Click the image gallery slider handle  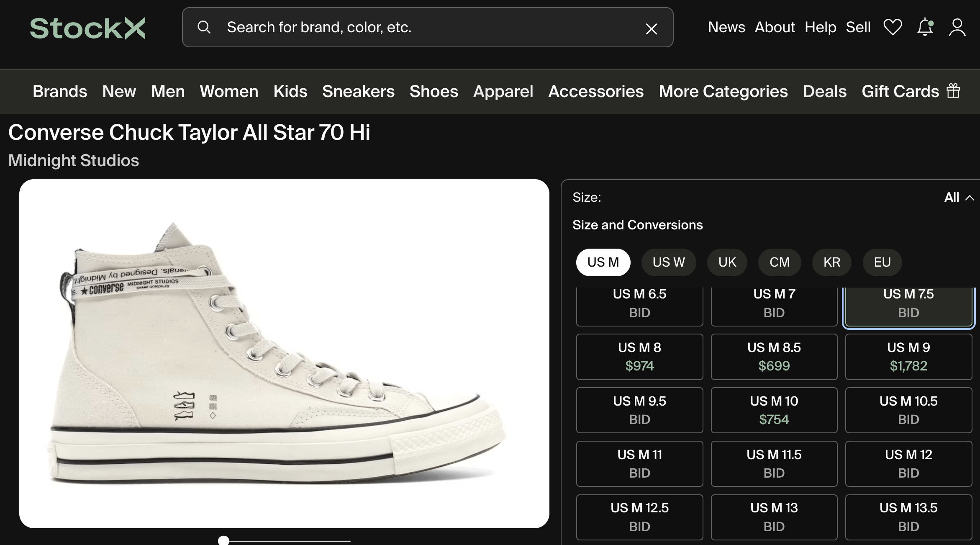pyautogui.click(x=224, y=540)
